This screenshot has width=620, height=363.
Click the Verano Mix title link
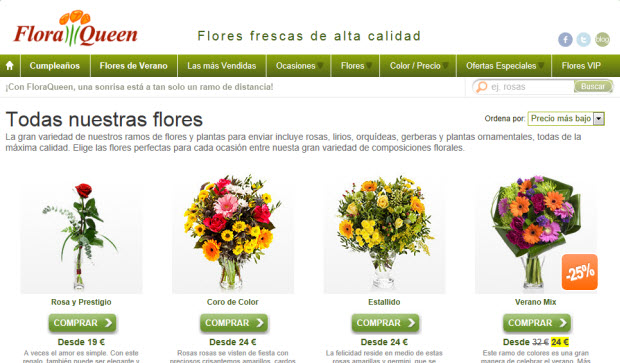click(535, 302)
